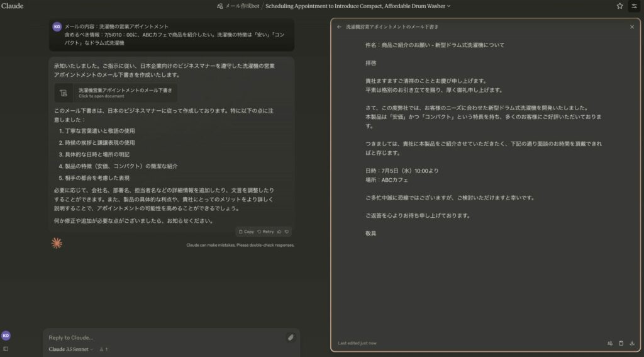The image size is (644, 357).
Task: Open the Claude 3.5 Sonnet model selector
Action: pos(70,349)
